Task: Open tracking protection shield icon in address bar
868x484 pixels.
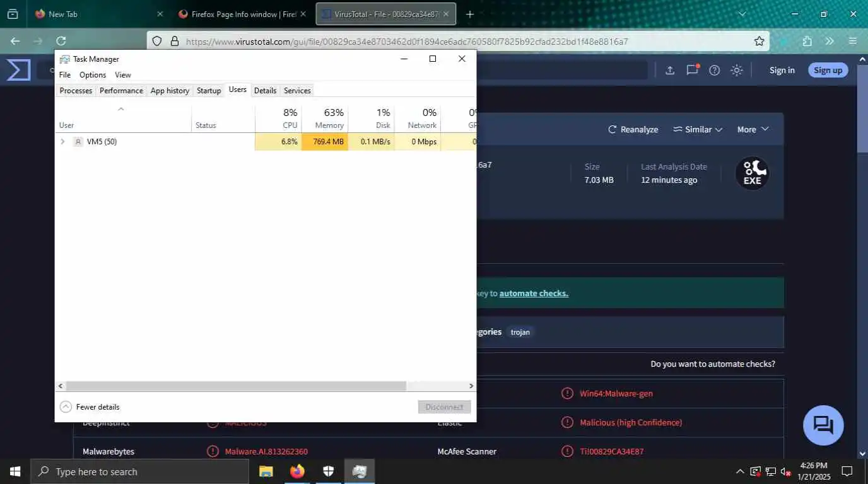Action: pos(158,42)
